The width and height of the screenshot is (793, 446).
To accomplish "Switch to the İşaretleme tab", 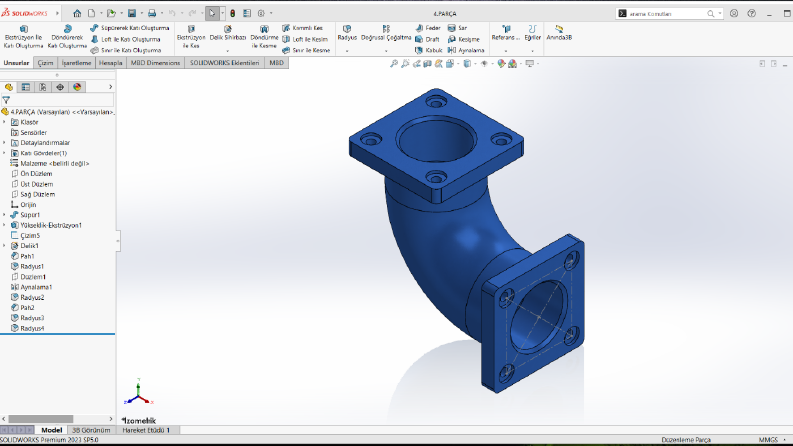I will 76,63.
